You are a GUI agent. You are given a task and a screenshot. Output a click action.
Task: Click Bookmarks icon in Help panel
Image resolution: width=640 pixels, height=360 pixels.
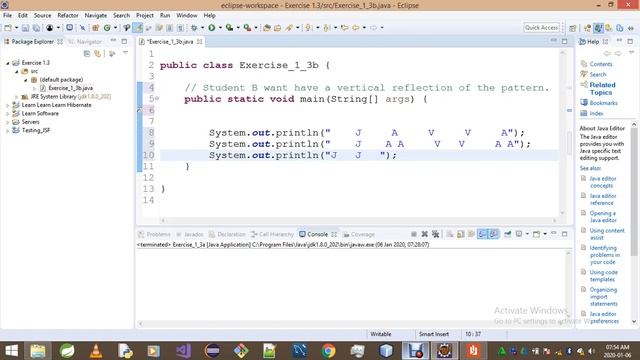click(584, 102)
